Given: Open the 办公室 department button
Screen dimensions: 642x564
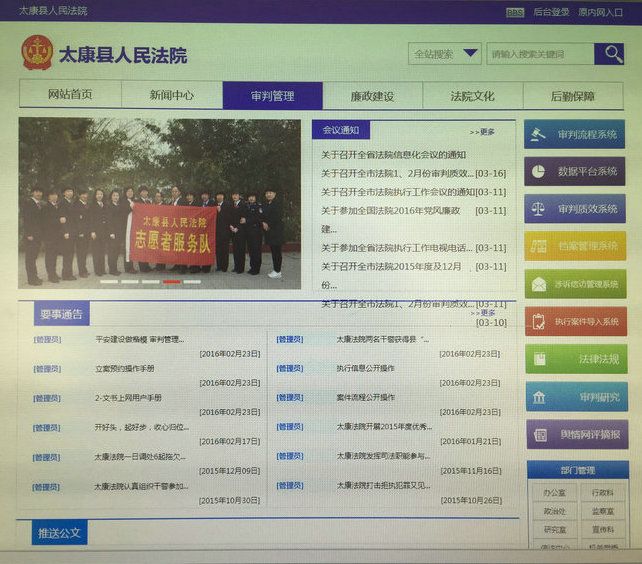Looking at the screenshot, I should 554,493.
